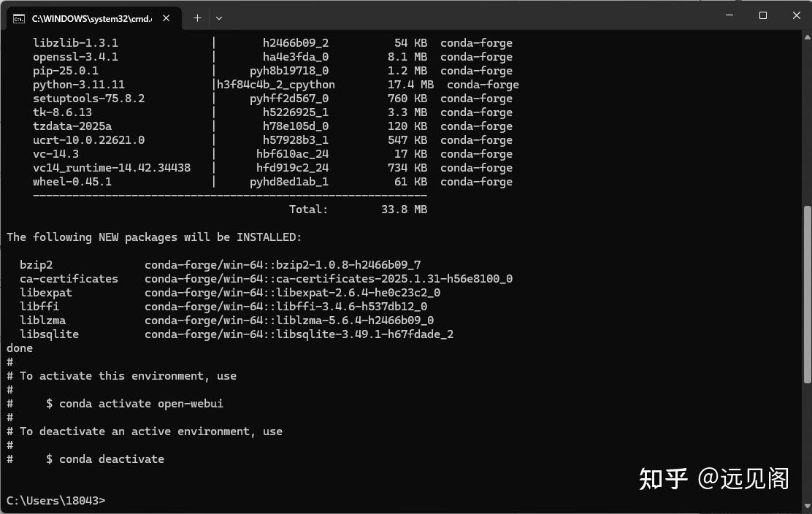
Task: Maximize the terminal window
Action: point(762,15)
